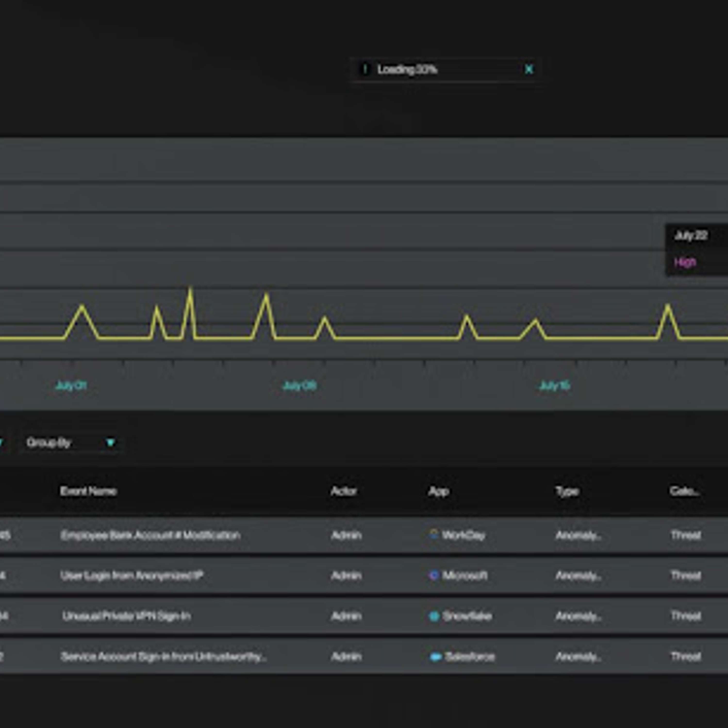Open Unusual Private VPN Sign-In event

click(x=126, y=616)
